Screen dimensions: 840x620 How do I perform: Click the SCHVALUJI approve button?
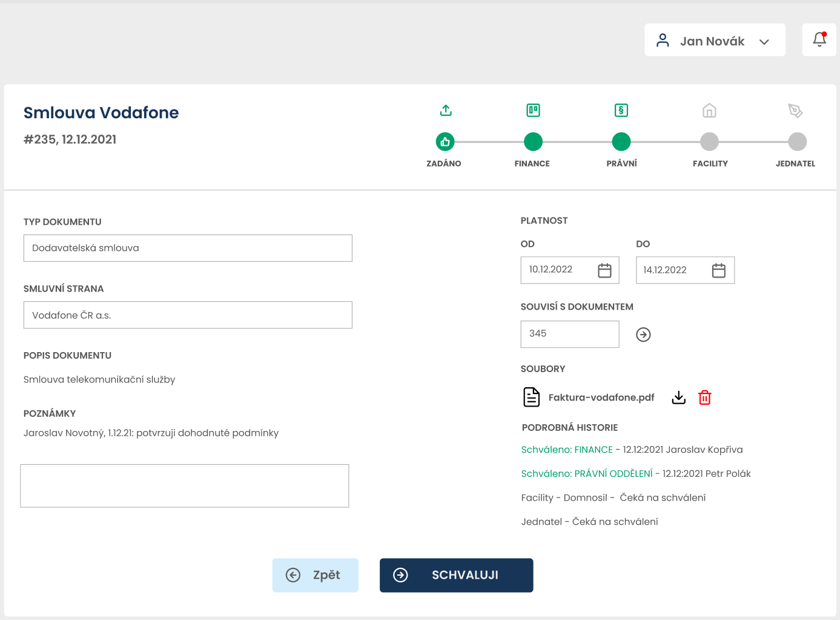[x=457, y=575]
